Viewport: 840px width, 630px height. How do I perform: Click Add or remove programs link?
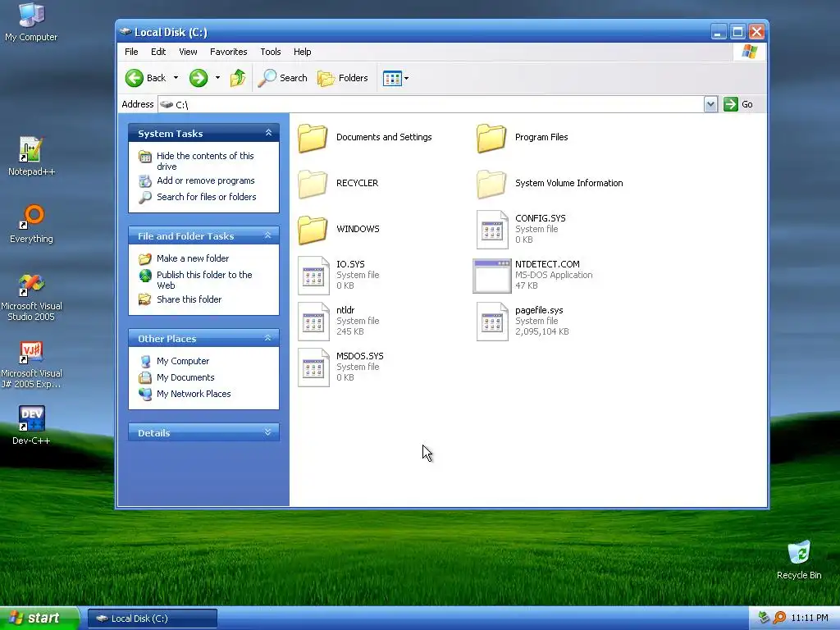206,181
